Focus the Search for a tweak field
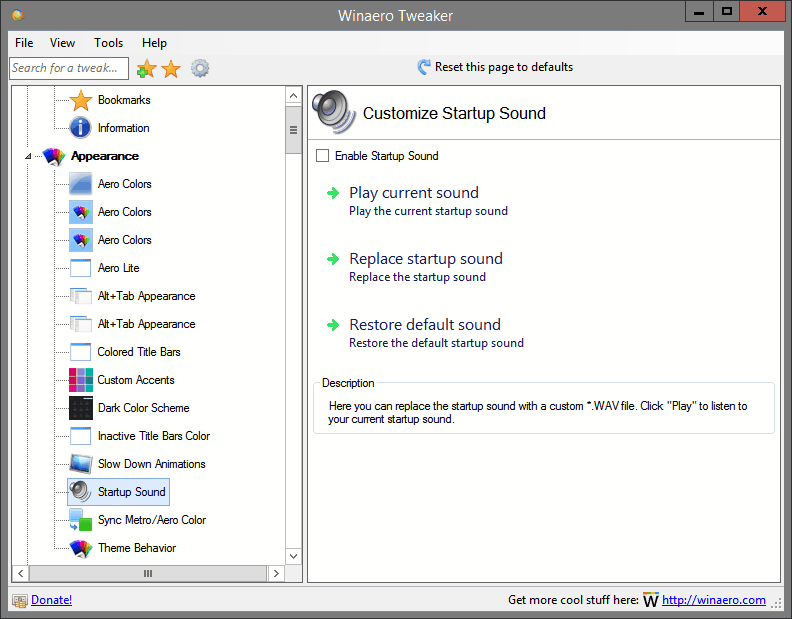This screenshot has height=619, width=792. [69, 68]
